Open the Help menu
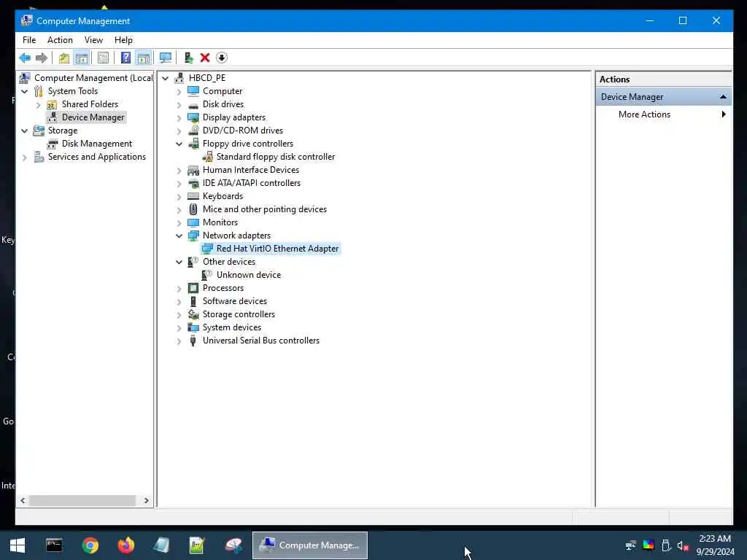Image resolution: width=747 pixels, height=560 pixels. [x=123, y=40]
